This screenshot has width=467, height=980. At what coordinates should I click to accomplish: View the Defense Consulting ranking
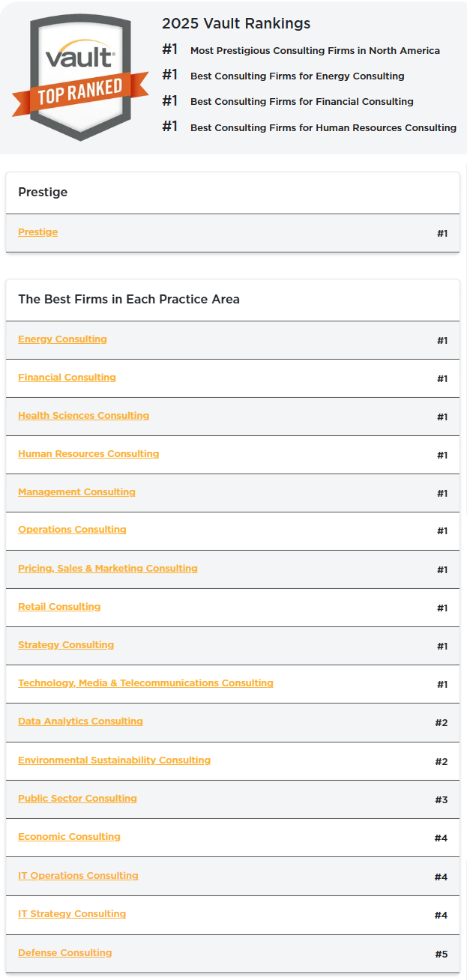[65, 953]
